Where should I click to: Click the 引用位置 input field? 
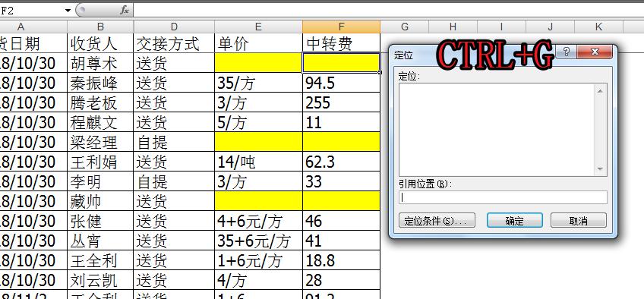click(x=503, y=197)
